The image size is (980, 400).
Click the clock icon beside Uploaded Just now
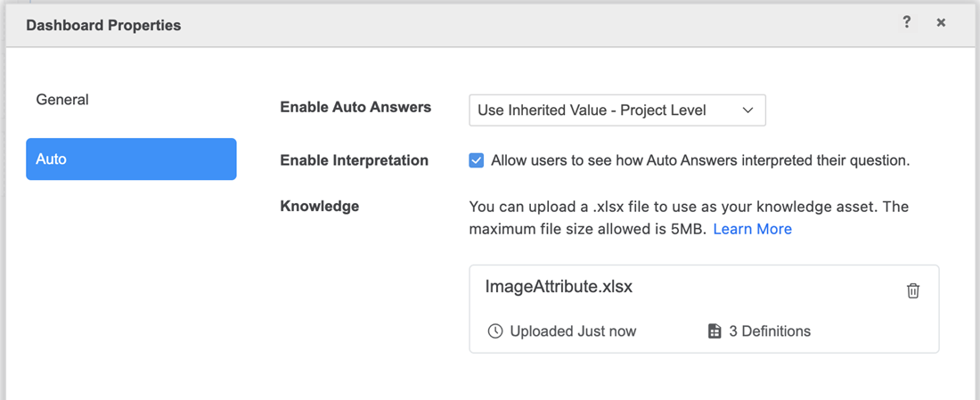[x=495, y=331]
